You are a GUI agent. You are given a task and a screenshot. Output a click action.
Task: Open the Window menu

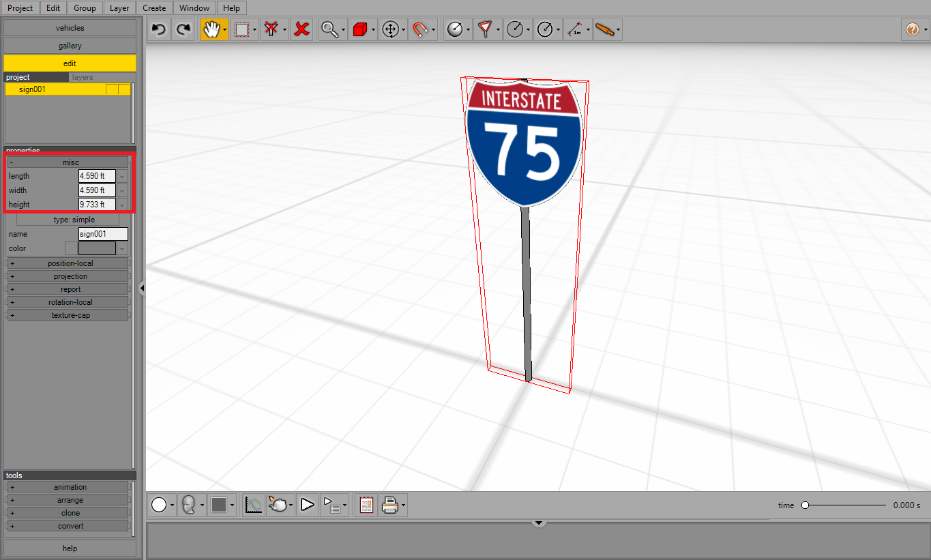click(194, 8)
